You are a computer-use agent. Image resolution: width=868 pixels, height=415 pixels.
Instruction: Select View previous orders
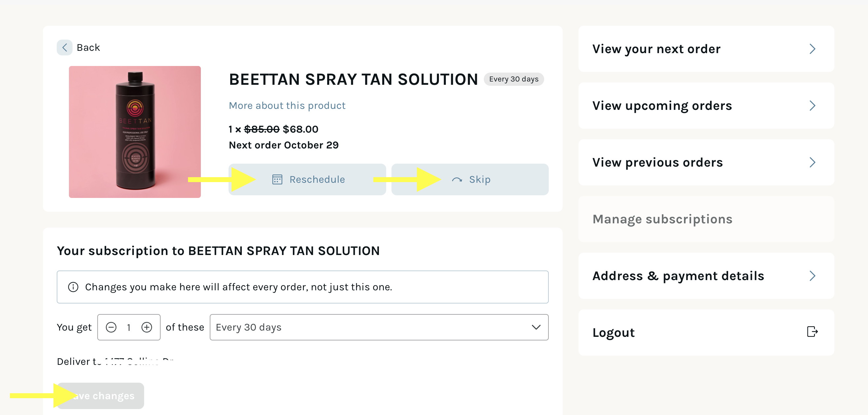coord(657,163)
